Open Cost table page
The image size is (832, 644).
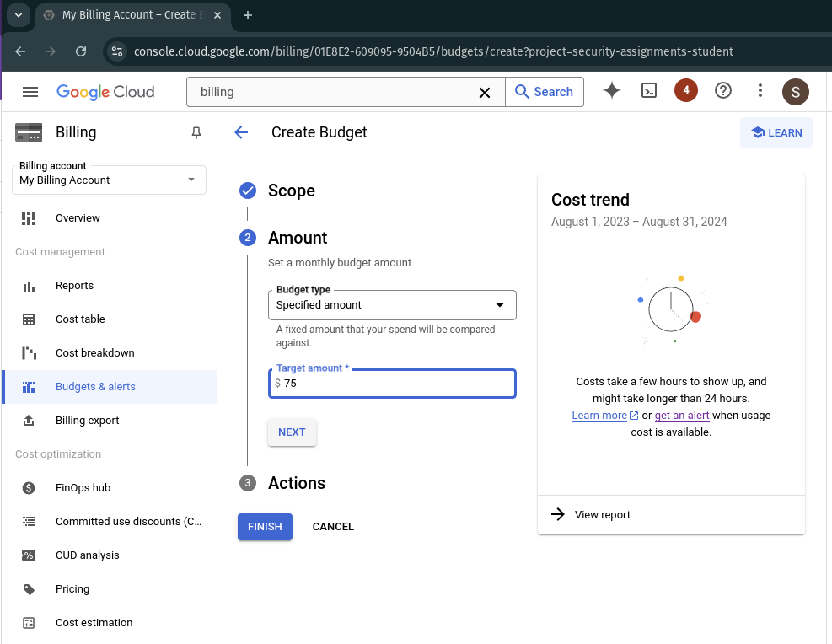coord(109,319)
